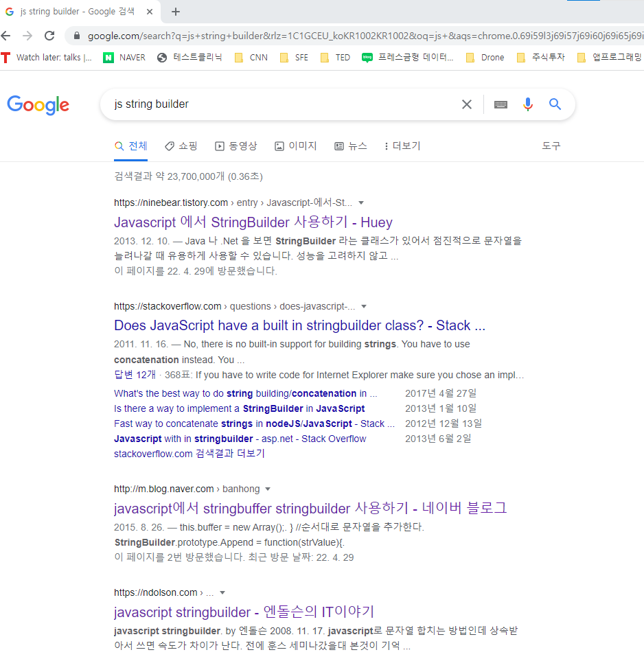Switch to the 이미지 tab

click(x=295, y=146)
